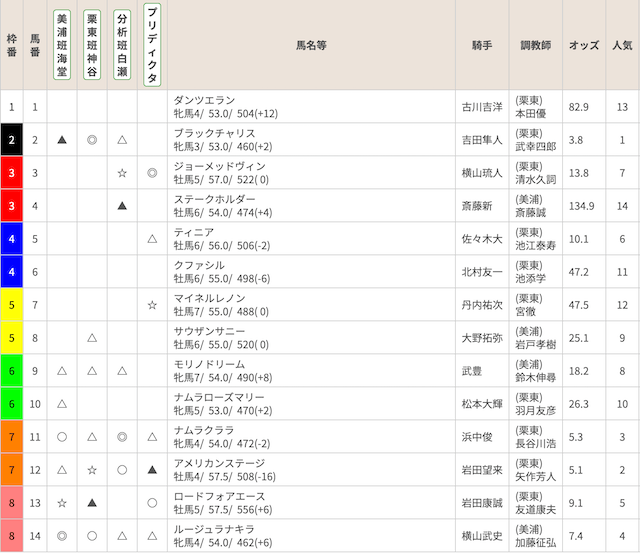Click the double-circle mark for ルージュラナキラ
The image size is (640, 553).
click(62, 536)
